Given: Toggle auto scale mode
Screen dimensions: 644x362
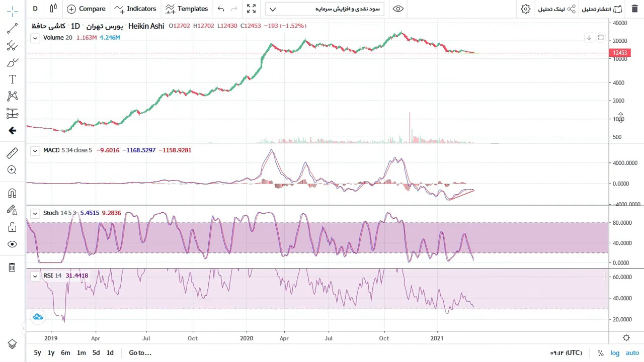Looking at the screenshot, I should pos(632,353).
